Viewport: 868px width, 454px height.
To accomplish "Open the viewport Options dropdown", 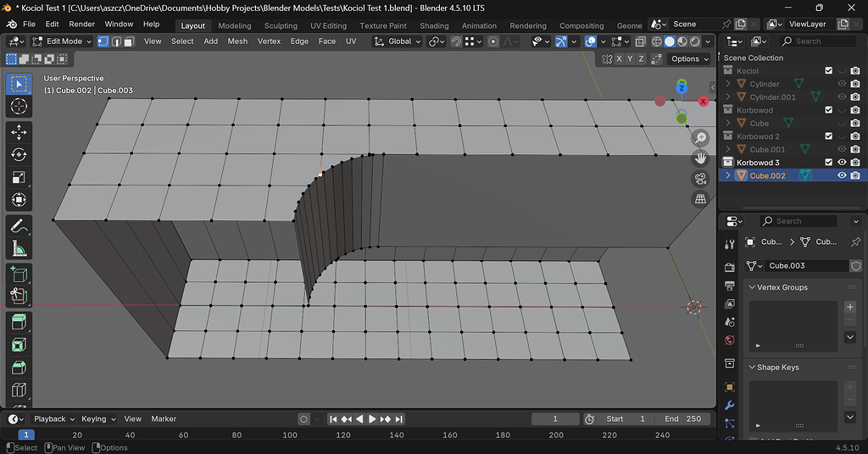I will [x=689, y=59].
